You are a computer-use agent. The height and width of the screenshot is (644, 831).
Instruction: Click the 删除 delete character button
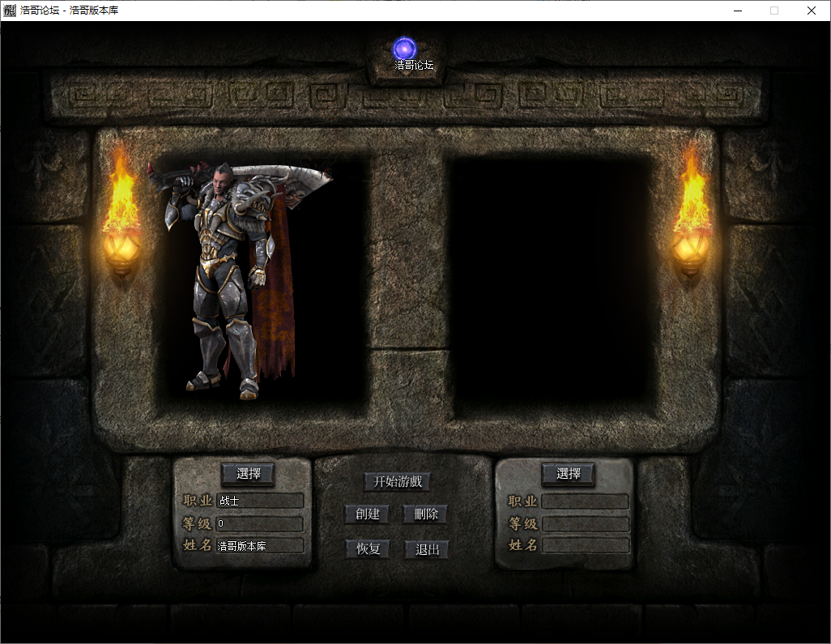click(425, 514)
